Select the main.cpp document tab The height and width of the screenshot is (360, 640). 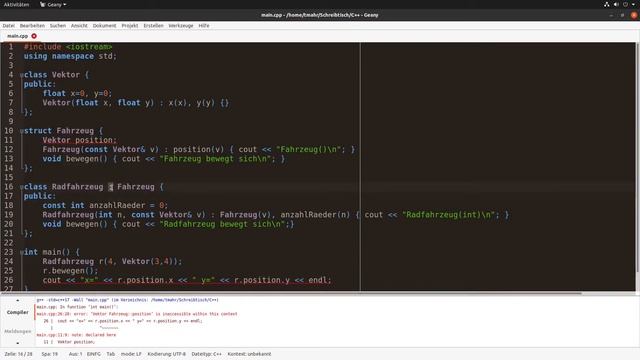[18, 36]
